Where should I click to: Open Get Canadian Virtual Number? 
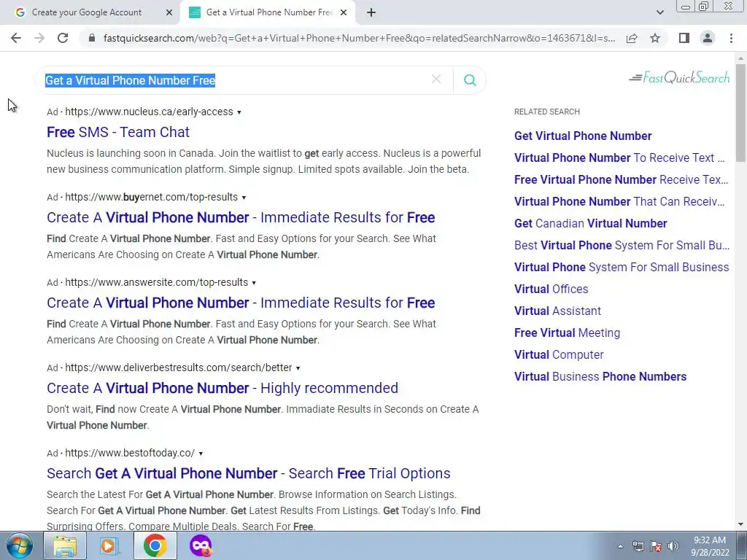click(591, 223)
